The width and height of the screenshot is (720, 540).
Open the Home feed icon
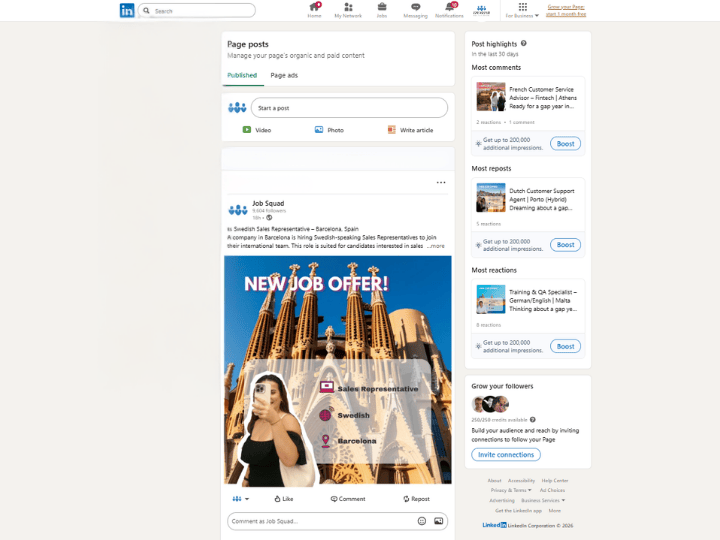pos(314,8)
